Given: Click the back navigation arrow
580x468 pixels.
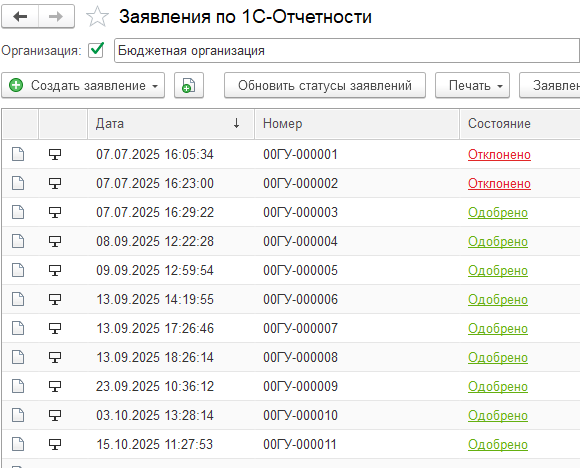Looking at the screenshot, I should click(20, 17).
